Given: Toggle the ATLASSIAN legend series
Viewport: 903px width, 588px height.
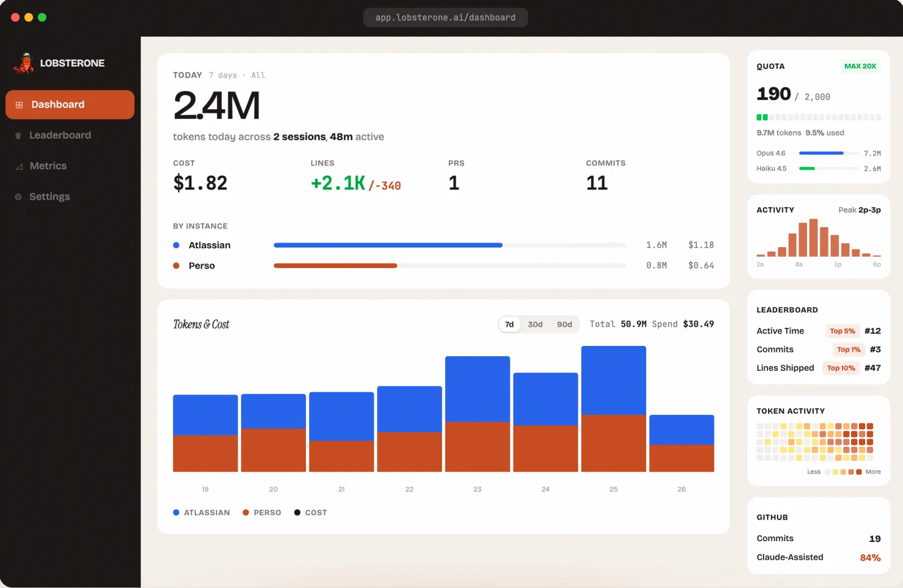Looking at the screenshot, I should (x=201, y=512).
